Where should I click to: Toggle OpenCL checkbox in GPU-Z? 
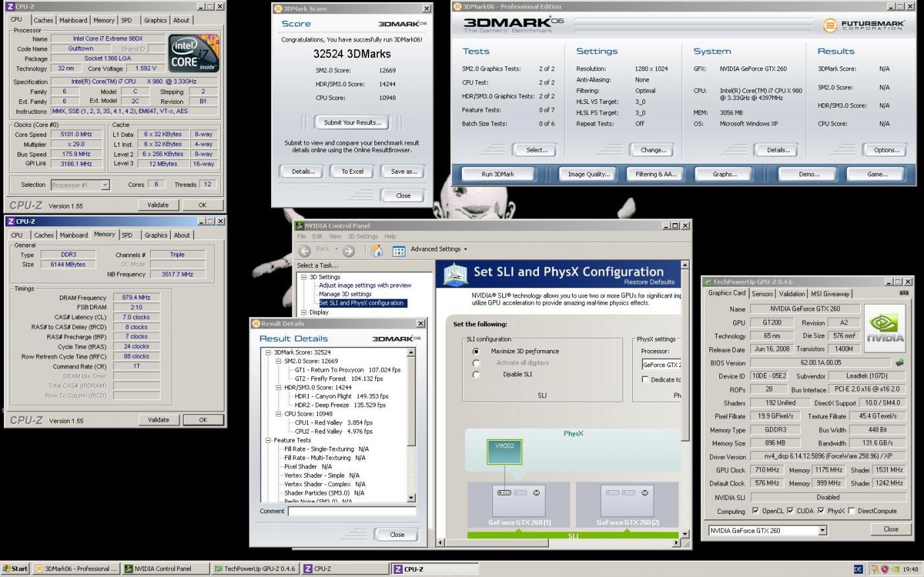click(x=756, y=511)
